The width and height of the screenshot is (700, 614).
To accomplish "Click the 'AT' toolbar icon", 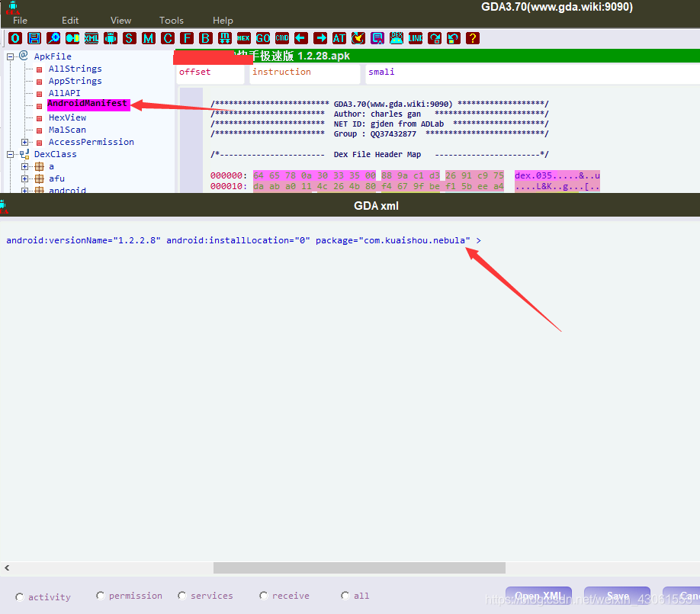I will [339, 38].
